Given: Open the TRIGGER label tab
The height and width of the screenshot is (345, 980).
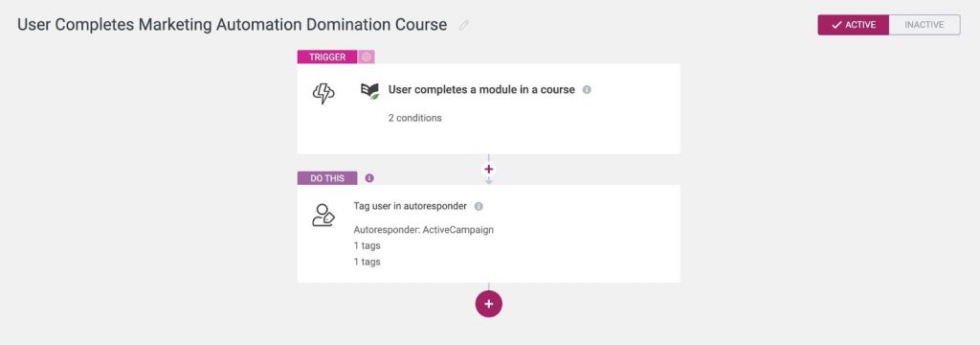Looking at the screenshot, I should click(327, 57).
